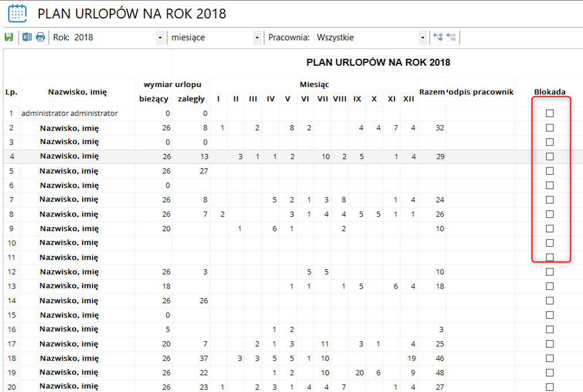Click bieżący value 5 in row 16
The height and width of the screenshot is (392, 583).
[168, 329]
